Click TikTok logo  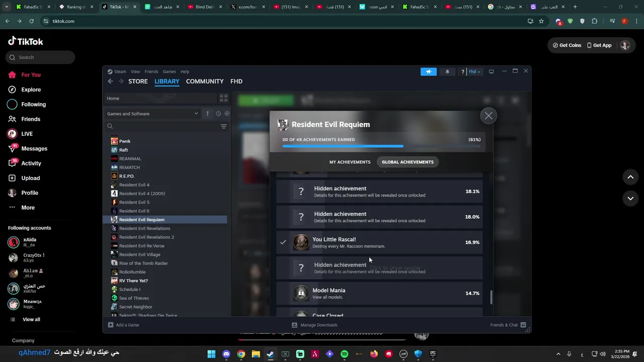26,41
